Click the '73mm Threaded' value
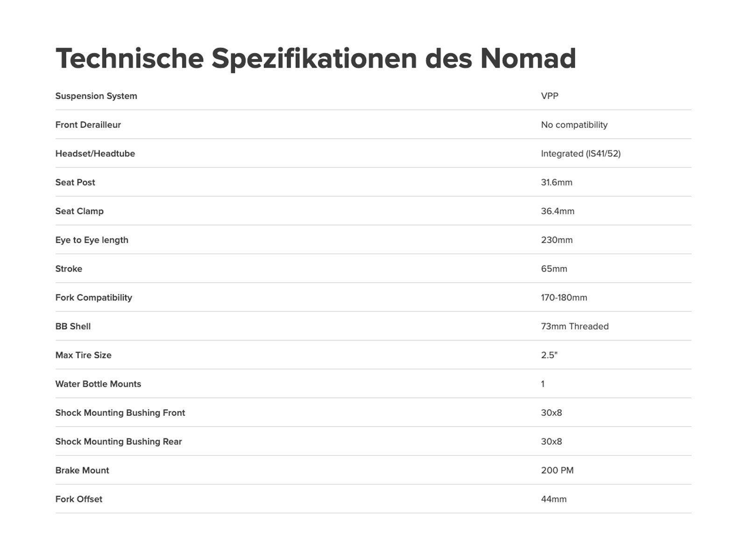The width and height of the screenshot is (747, 560). [x=574, y=327]
